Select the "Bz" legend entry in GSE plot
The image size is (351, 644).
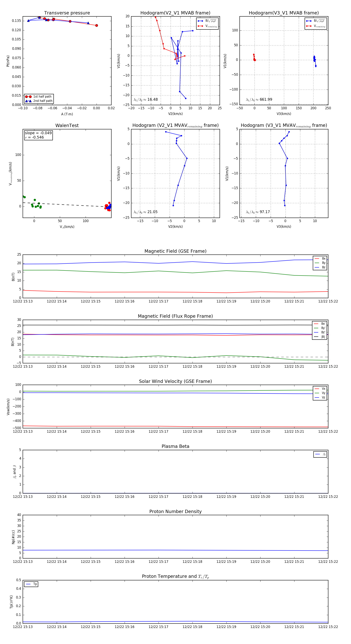coord(320,268)
